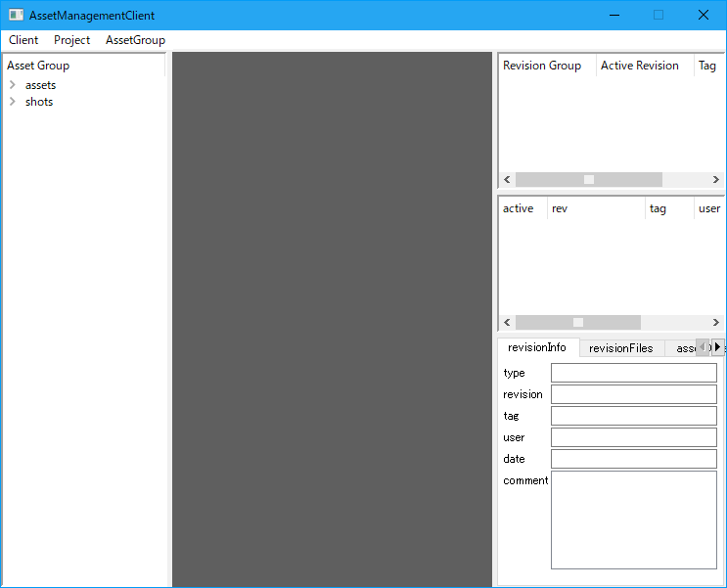Sort by Revision Group column header
Image resolution: width=727 pixels, height=588 pixels.
[x=547, y=66]
